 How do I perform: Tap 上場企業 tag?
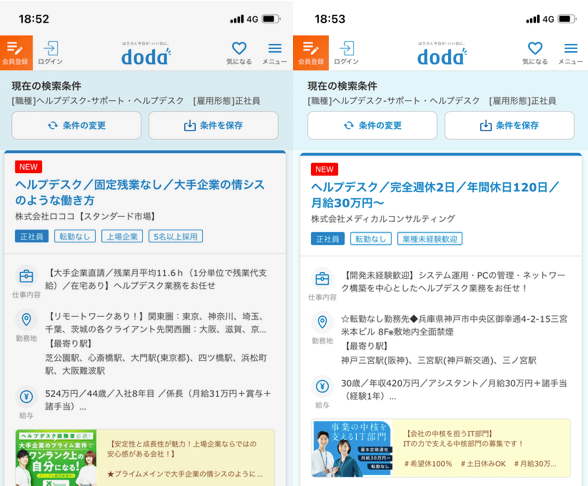click(x=122, y=236)
